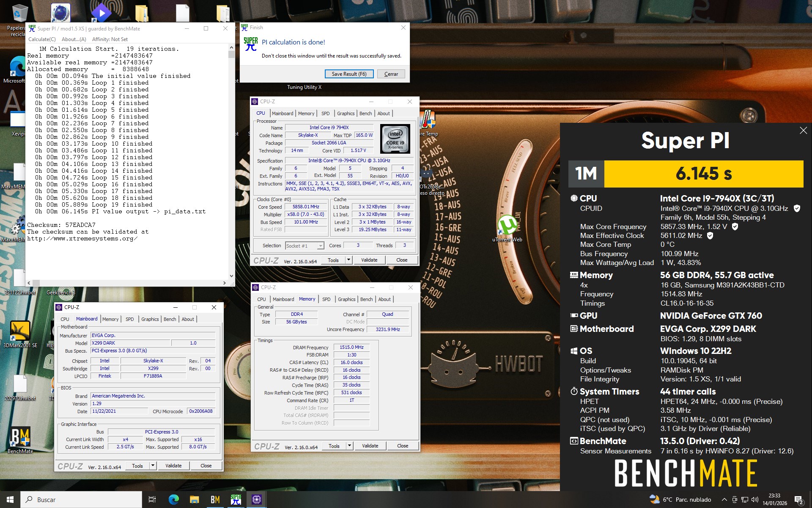This screenshot has width=812, height=508.
Task: Click Save Result (F6) button
Action: (349, 74)
